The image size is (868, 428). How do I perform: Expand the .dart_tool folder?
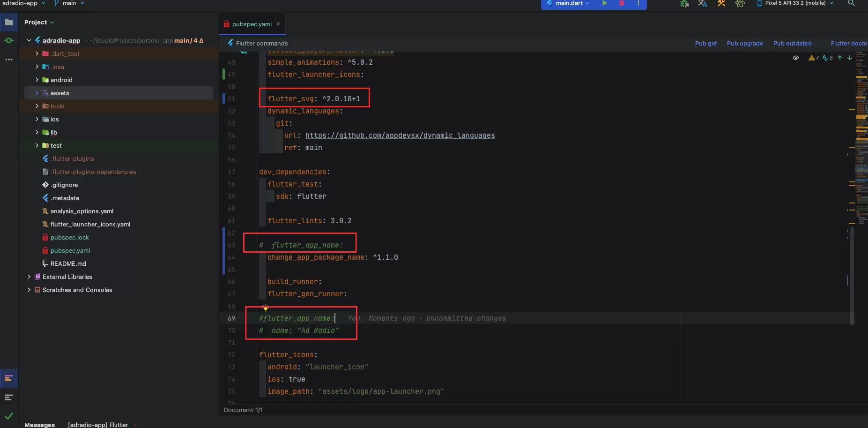[37, 53]
